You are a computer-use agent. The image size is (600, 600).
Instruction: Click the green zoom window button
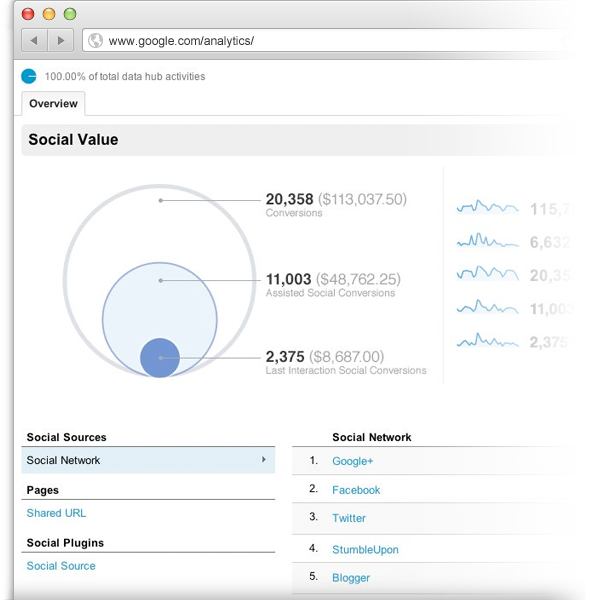click(70, 14)
